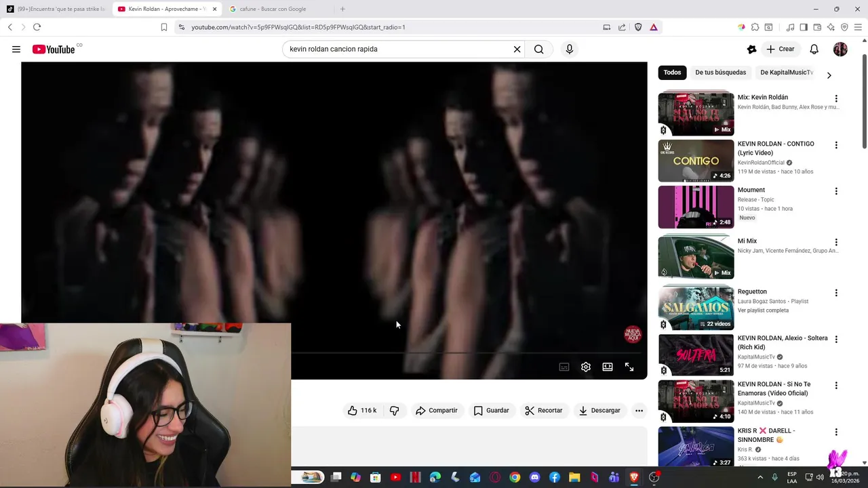Open a new browser tab
This screenshot has height=488, width=868.
coord(342,9)
